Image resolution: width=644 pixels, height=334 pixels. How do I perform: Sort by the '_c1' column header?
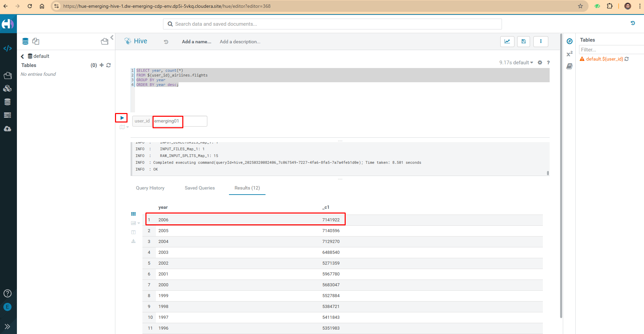pos(326,207)
